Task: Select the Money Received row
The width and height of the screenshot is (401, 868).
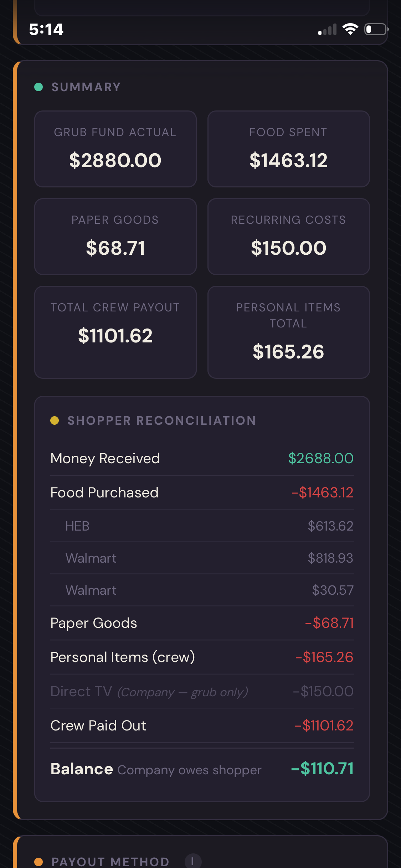Action: 202,458
